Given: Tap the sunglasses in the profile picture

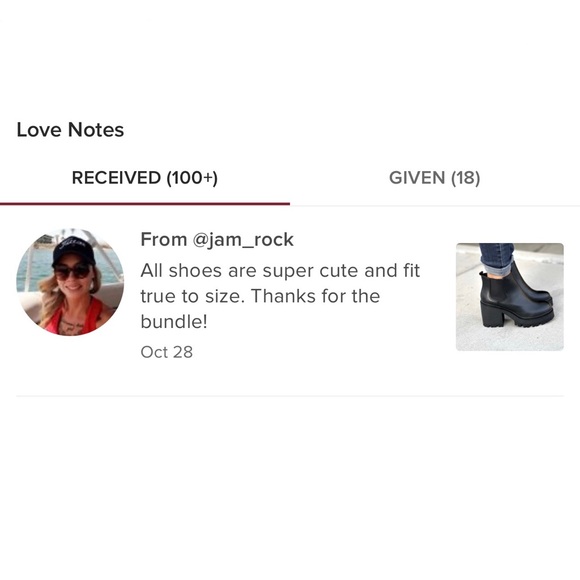Looking at the screenshot, I should click(x=72, y=272).
